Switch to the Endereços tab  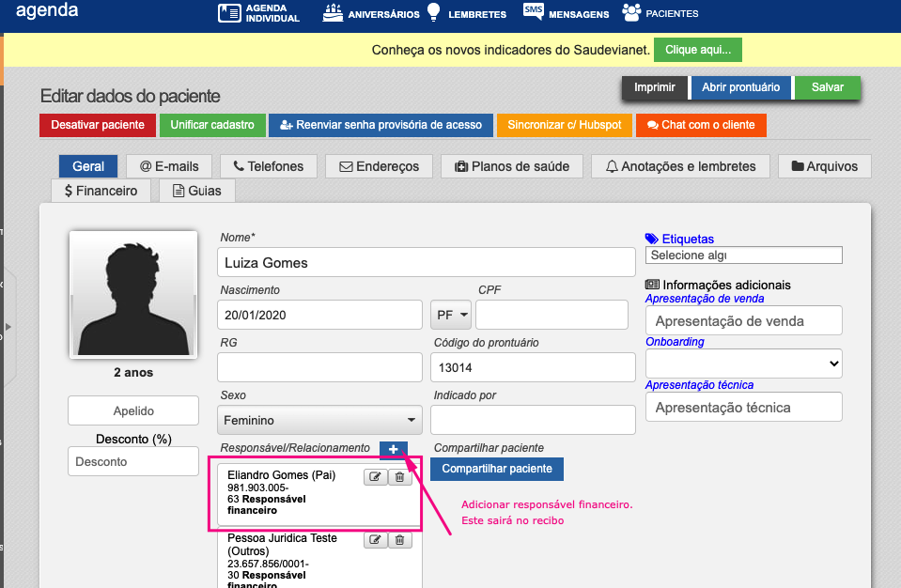[380, 166]
